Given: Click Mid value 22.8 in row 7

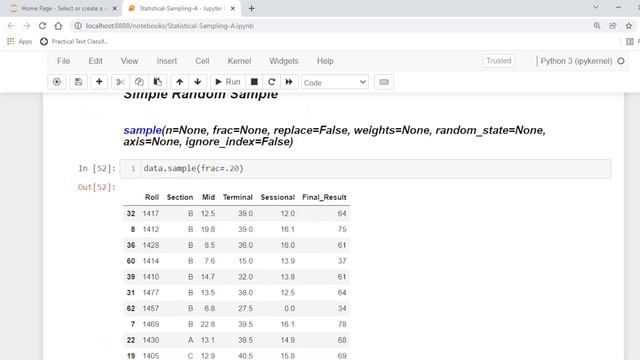Looking at the screenshot, I should [x=208, y=324].
